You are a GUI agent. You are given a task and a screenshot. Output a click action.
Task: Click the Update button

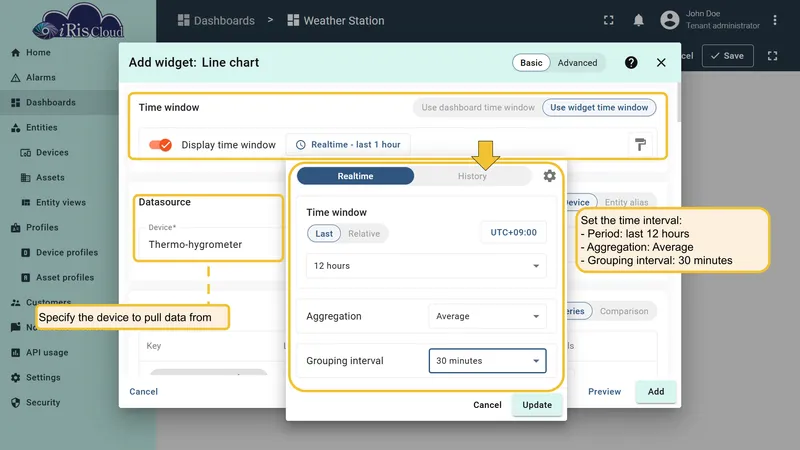[x=537, y=405]
